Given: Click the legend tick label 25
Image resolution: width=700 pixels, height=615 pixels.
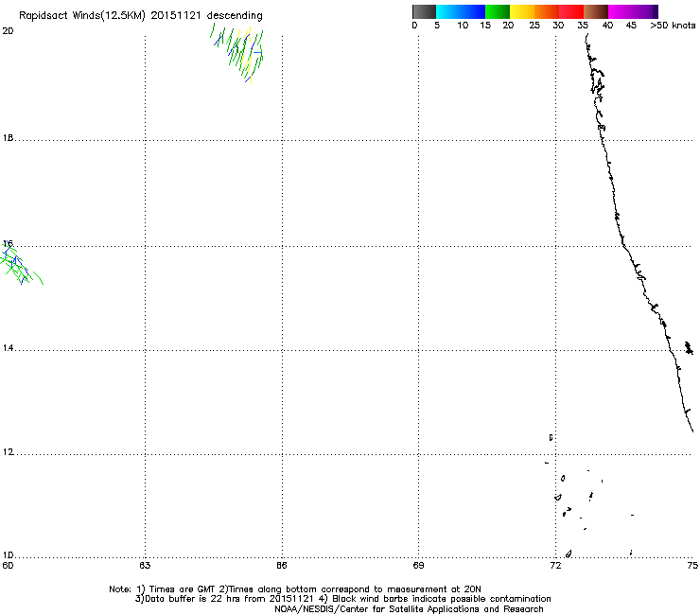Looking at the screenshot, I should click(x=534, y=26).
